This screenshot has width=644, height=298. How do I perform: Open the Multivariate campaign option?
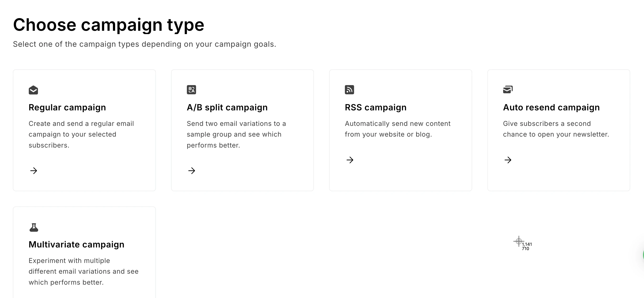tap(77, 244)
